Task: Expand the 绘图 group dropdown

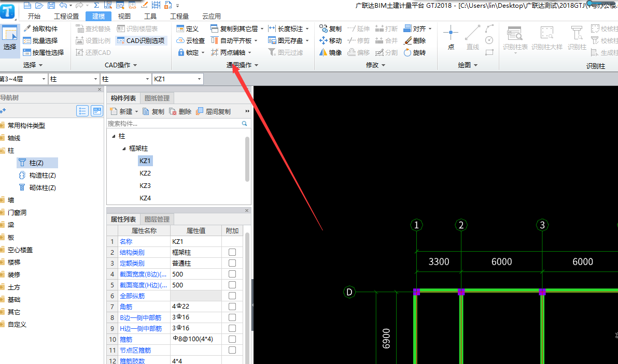Action: 476,65
